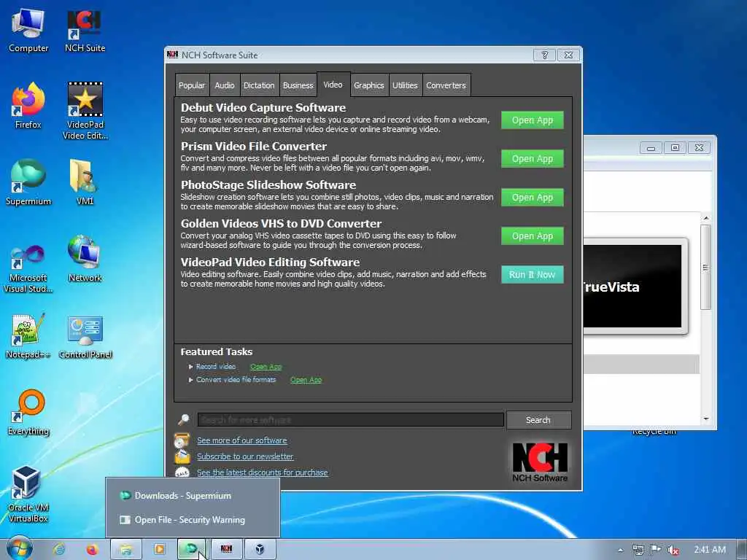Select Open File - Security Warning preview

coord(193,520)
